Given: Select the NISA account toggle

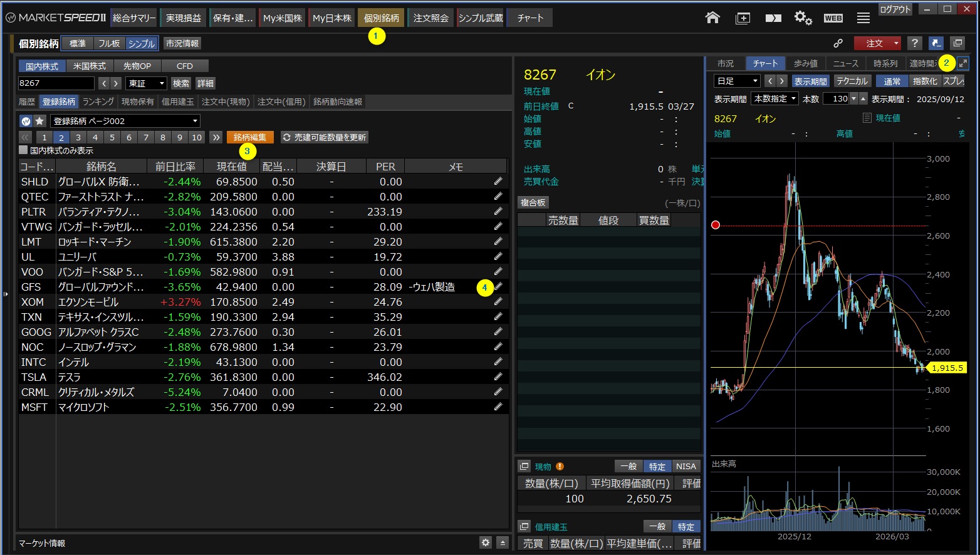Looking at the screenshot, I should 685,466.
